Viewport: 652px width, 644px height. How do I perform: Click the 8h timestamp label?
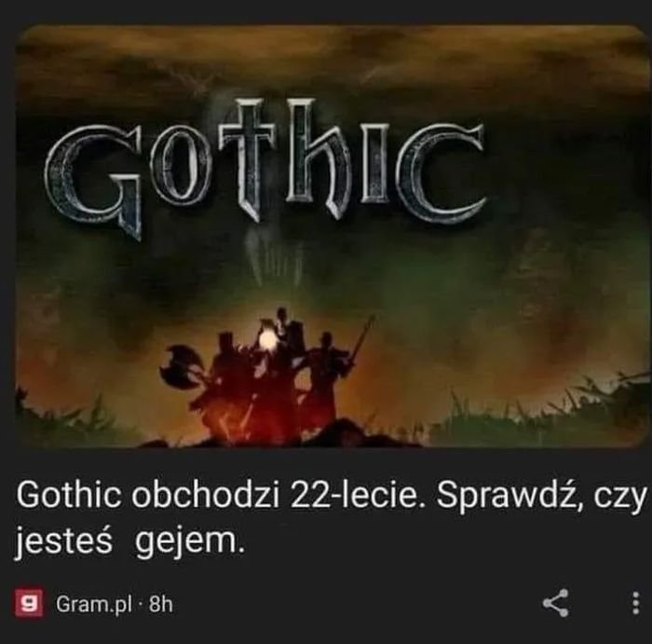point(160,603)
